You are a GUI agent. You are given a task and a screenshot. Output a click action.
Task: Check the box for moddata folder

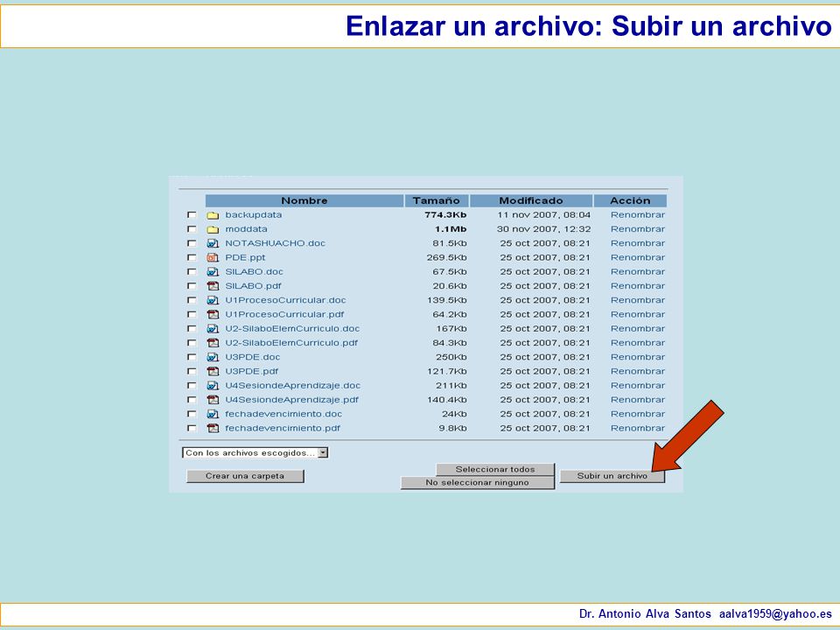[x=192, y=229]
